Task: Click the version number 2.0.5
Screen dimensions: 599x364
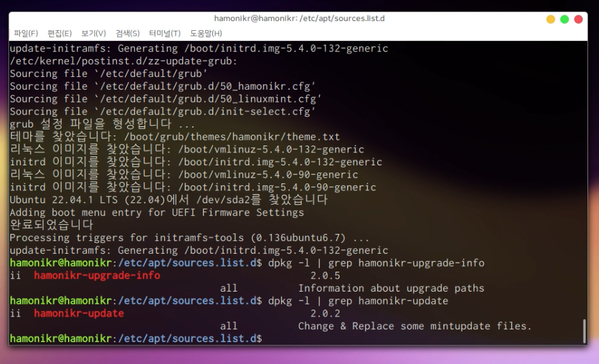Action: [x=325, y=276]
